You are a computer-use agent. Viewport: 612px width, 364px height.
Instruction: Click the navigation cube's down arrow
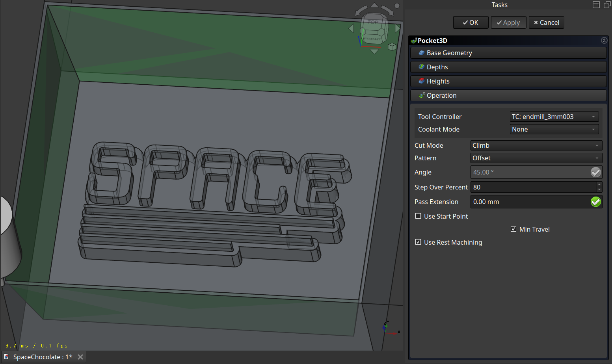tap(374, 51)
